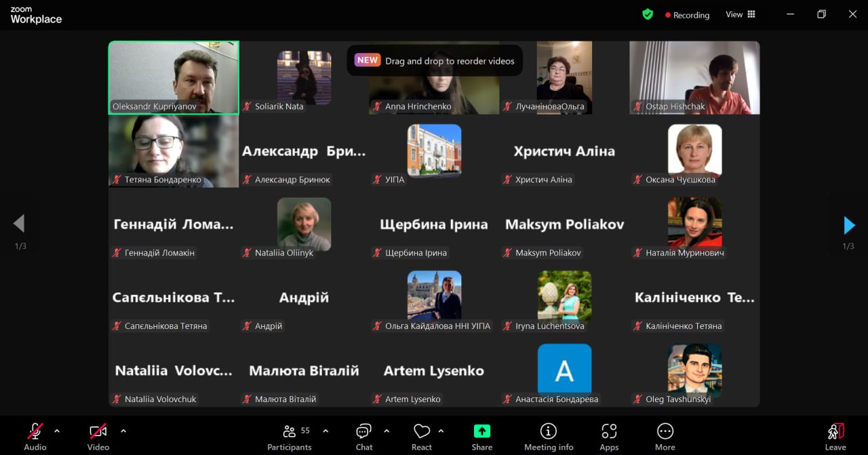The height and width of the screenshot is (455, 868).
Task: Click muted mic icon beside Artem Lysenko label
Action: pyautogui.click(x=378, y=399)
